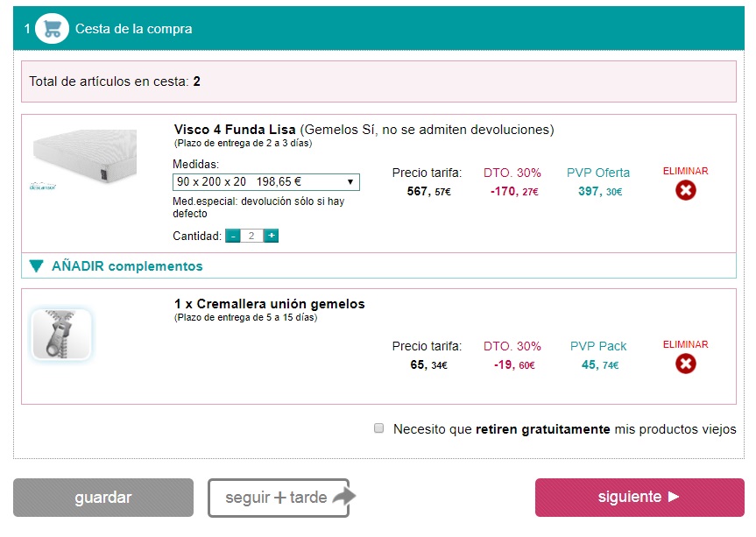This screenshot has height=537, width=756.
Task: Decrease quantity with minus button
Action: pyautogui.click(x=233, y=236)
